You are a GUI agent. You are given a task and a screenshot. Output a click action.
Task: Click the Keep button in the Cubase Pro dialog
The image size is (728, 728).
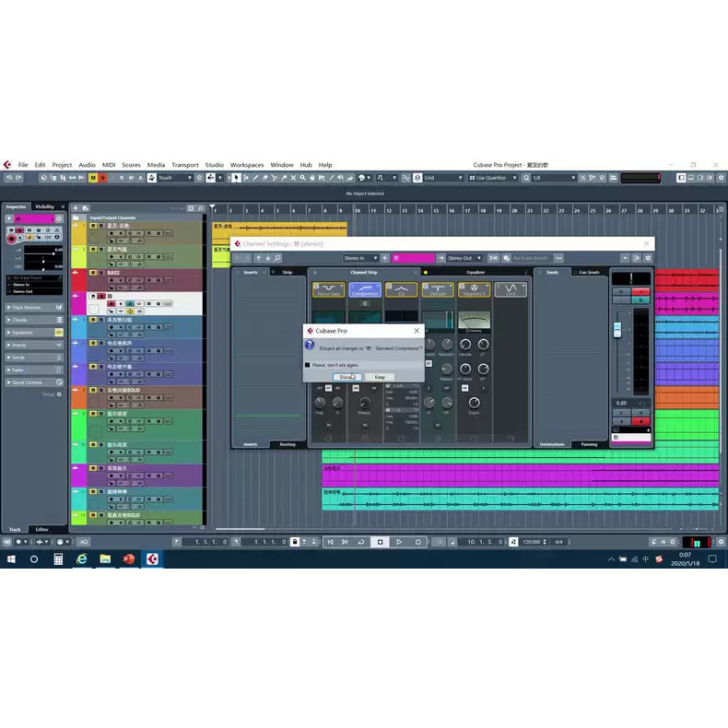pos(380,377)
